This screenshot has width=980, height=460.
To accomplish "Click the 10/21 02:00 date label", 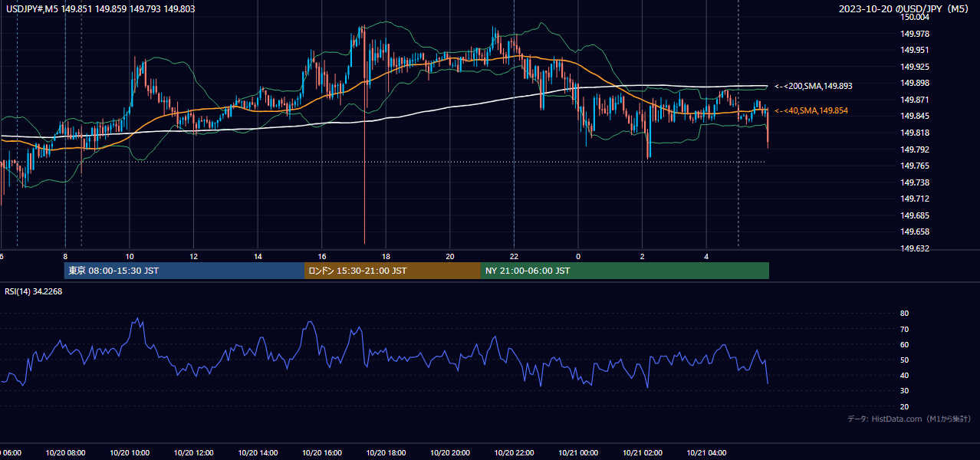I will click(643, 453).
